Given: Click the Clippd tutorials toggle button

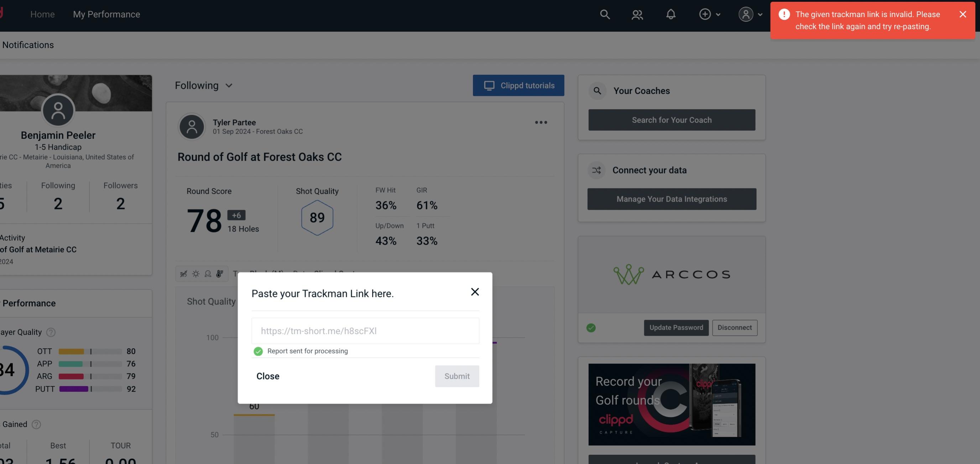Looking at the screenshot, I should (x=519, y=85).
